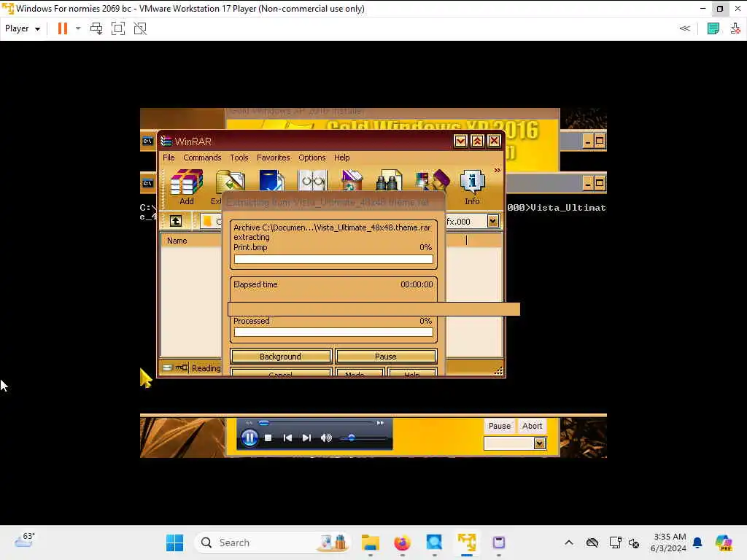Open the Favorites menu in WinRAR

[x=273, y=157]
